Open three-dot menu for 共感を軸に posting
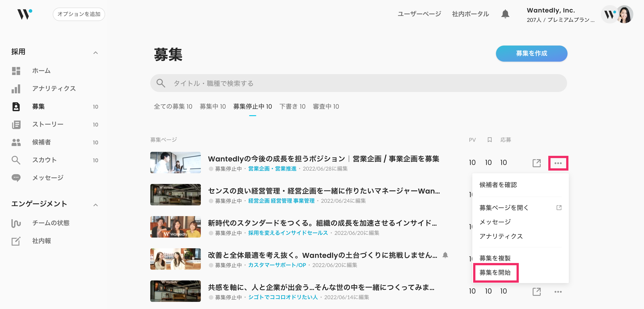Viewport: 644px width, 309px height. 558,292
